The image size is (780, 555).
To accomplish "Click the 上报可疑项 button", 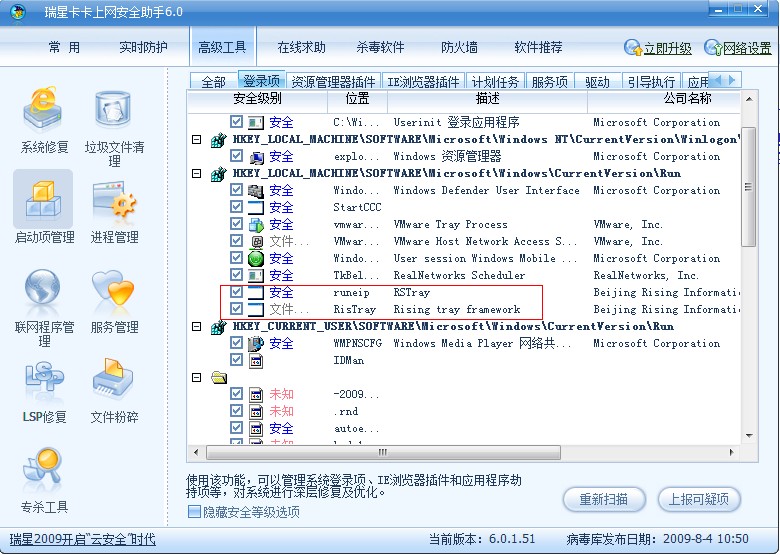I will pyautogui.click(x=699, y=499).
